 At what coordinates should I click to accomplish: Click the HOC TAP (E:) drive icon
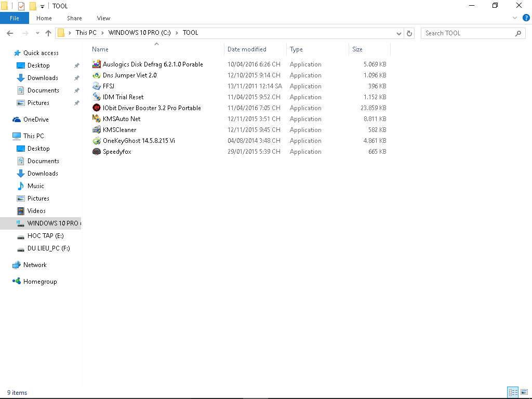tap(21, 236)
